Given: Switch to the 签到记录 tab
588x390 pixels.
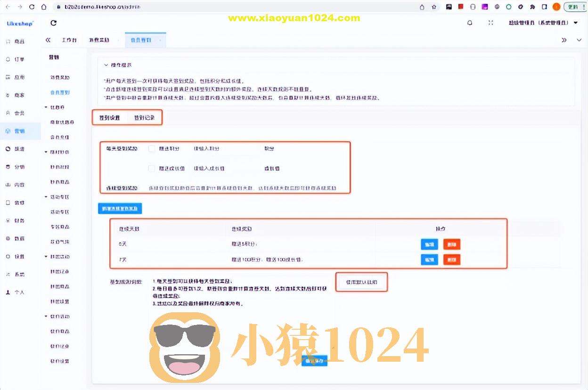Looking at the screenshot, I should click(x=145, y=117).
